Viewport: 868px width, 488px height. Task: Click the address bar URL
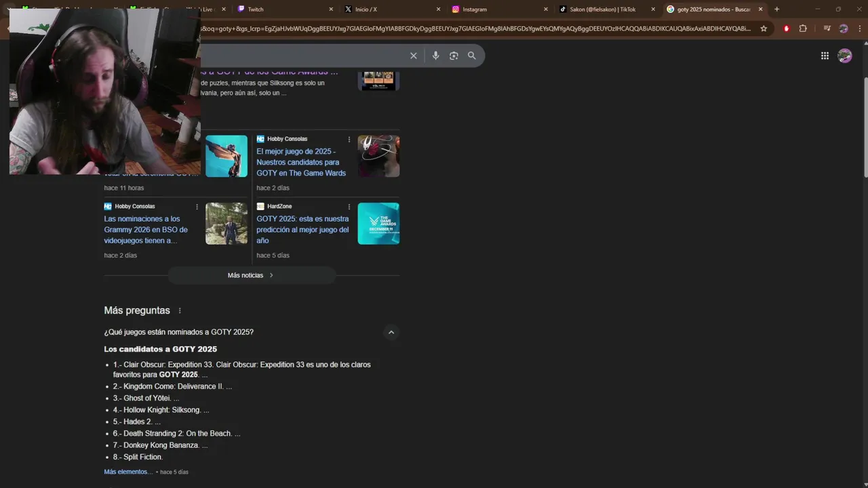coord(475,28)
